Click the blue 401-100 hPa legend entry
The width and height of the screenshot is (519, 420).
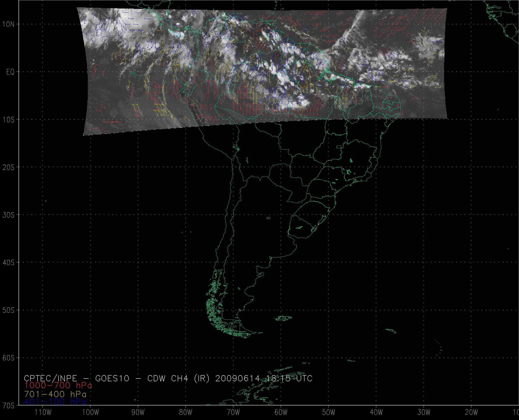[x=55, y=402]
